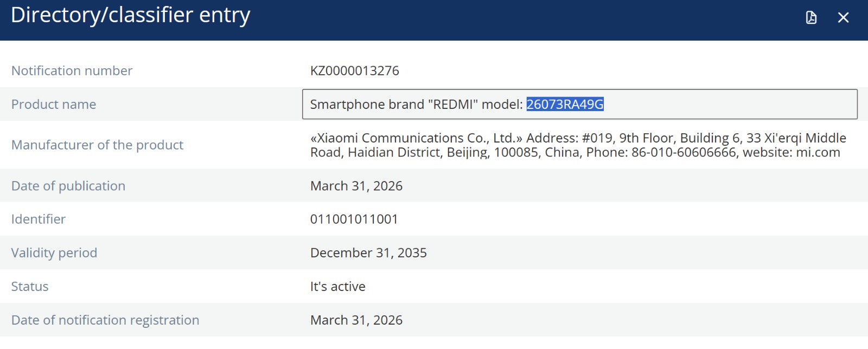The width and height of the screenshot is (868, 349).
Task: Click the Date of publication label
Action: (x=68, y=186)
